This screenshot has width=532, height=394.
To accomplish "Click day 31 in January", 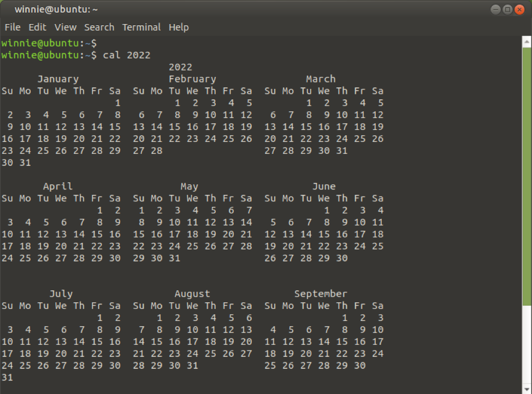I will point(25,163).
